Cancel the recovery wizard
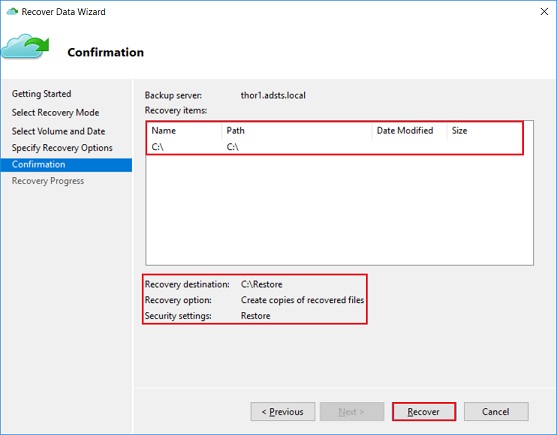This screenshot has width=557, height=435. 496,412
